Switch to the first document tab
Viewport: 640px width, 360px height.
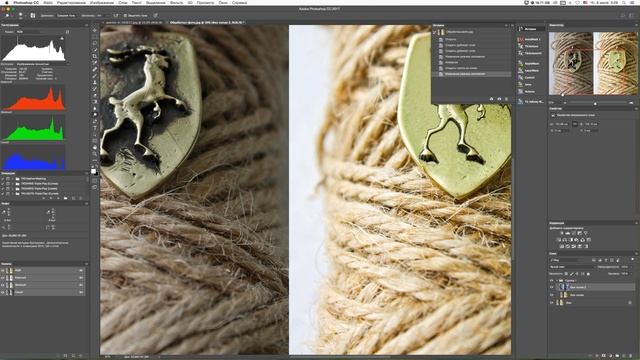(132, 22)
